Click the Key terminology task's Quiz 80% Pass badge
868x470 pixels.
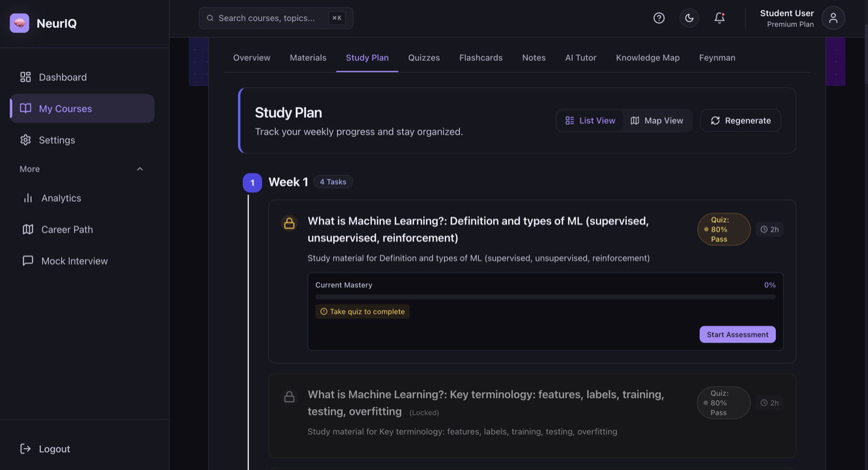tap(724, 403)
